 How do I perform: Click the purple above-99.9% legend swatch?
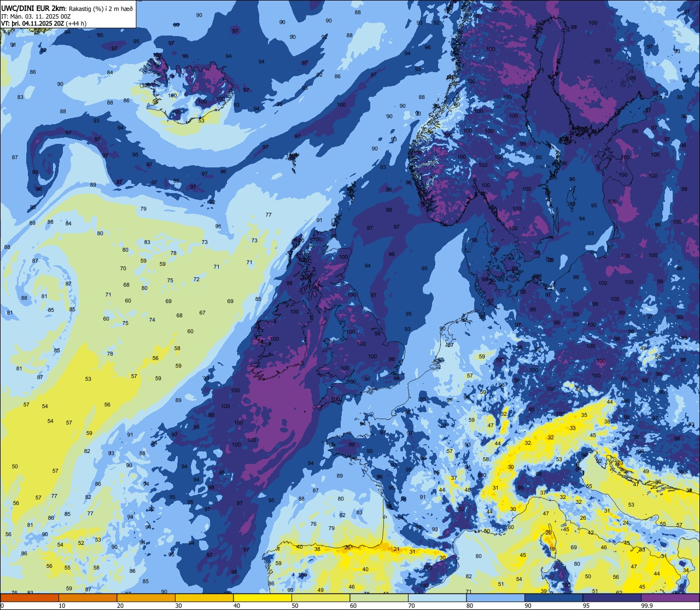[670, 597]
